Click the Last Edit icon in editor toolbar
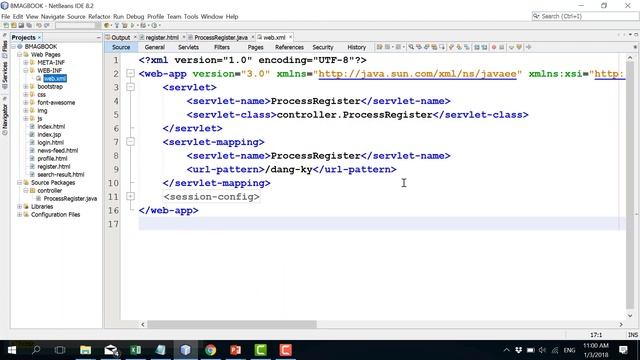The image size is (640, 360). tap(379, 47)
